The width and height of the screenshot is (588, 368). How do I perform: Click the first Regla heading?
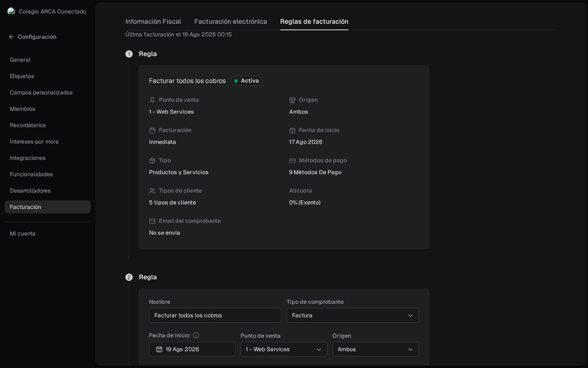[148, 54]
